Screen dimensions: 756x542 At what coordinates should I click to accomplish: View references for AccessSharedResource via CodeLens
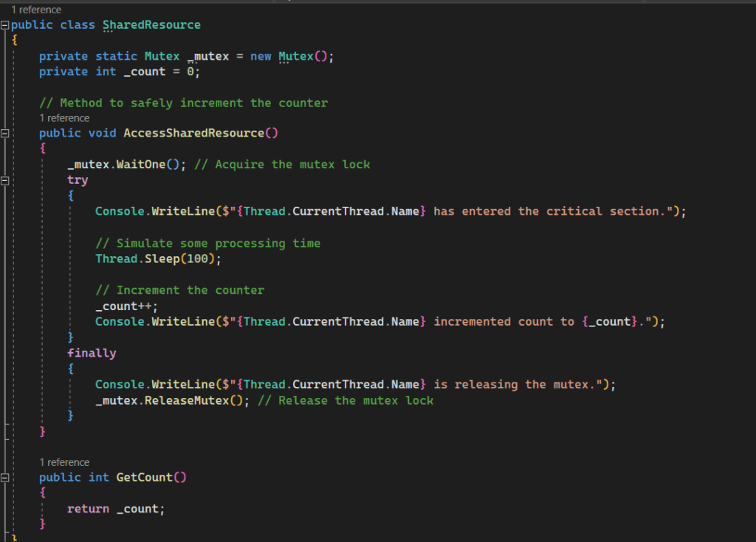tap(64, 117)
